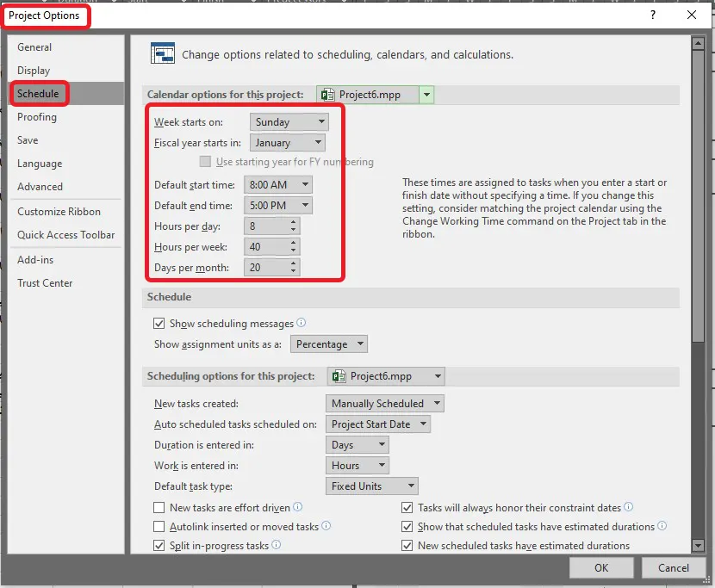Screen dimensions: 715x588
Task: Open the Customize Ribbon section
Action: pyautogui.click(x=59, y=212)
